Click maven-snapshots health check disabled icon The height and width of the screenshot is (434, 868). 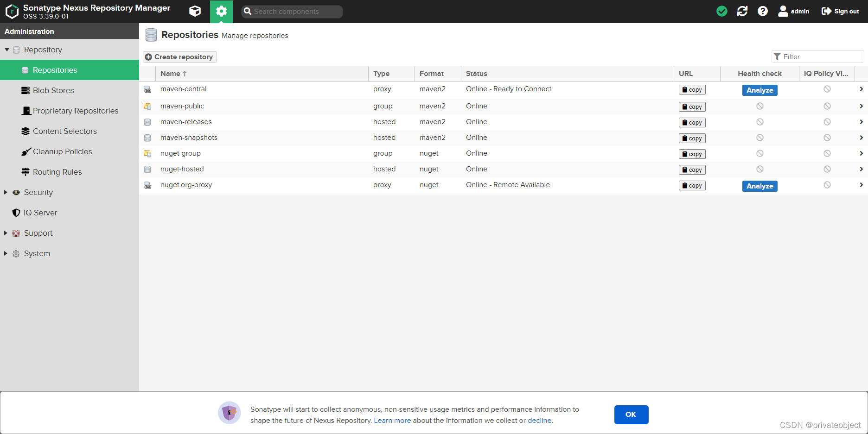pyautogui.click(x=760, y=138)
